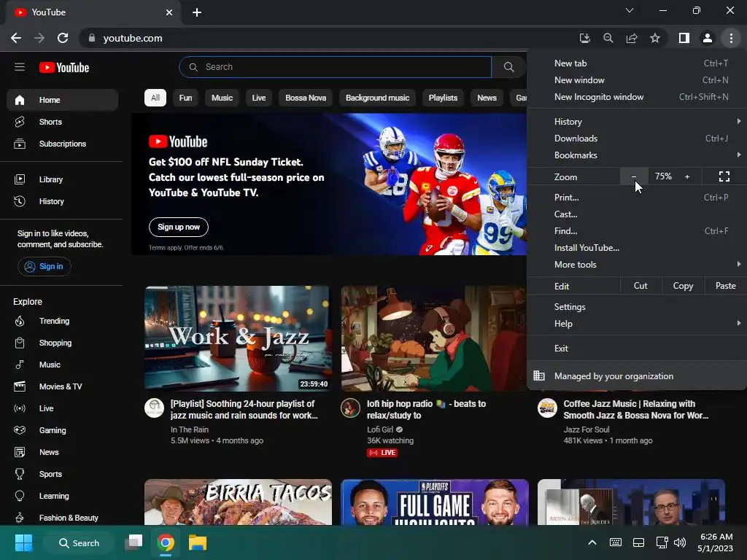Click the zoom magnifier icon in the address bar

608,38
